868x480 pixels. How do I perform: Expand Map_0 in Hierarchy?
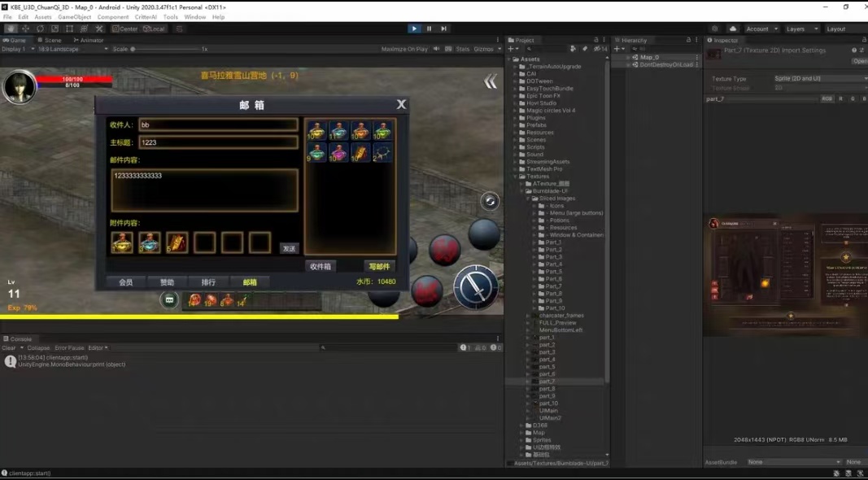(x=628, y=58)
